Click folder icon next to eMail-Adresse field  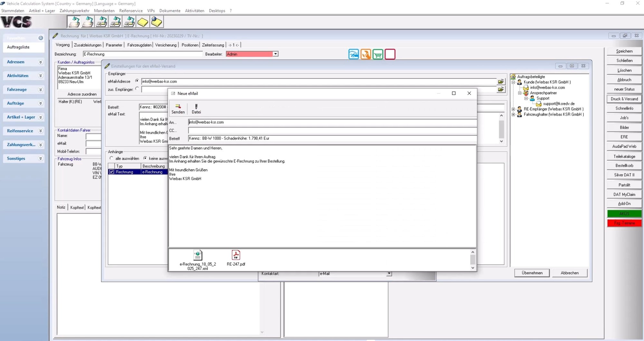point(501,81)
